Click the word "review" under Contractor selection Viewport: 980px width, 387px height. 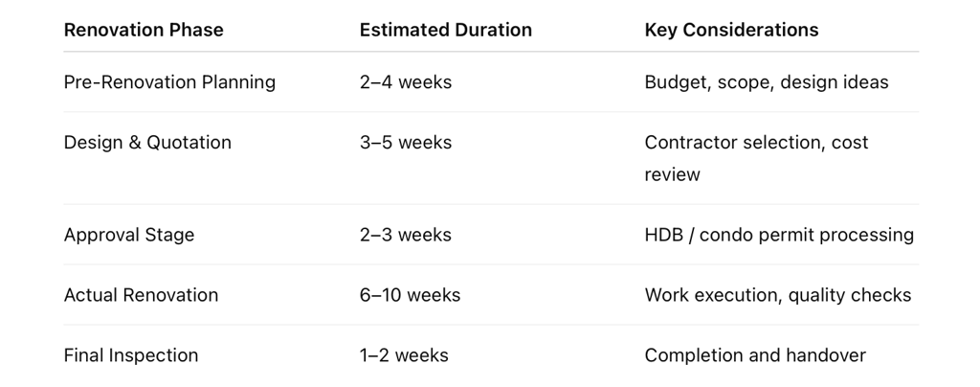672,174
